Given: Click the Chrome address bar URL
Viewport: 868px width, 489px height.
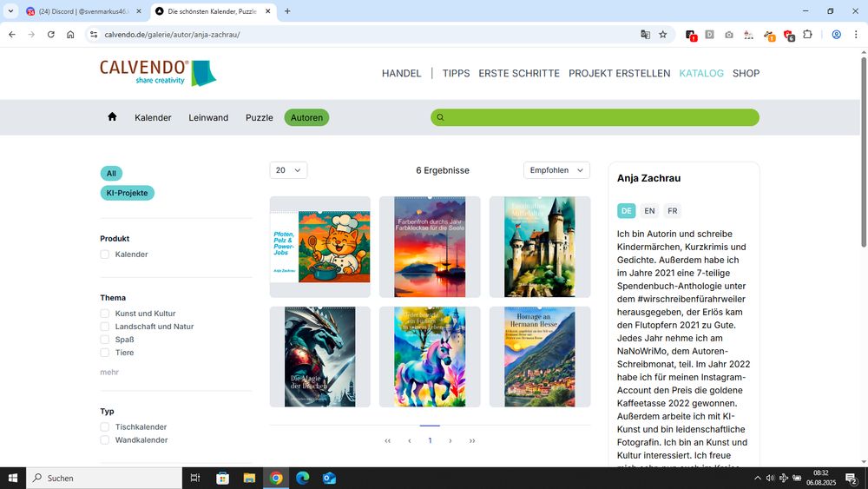Looking at the screenshot, I should pyautogui.click(x=172, y=35).
